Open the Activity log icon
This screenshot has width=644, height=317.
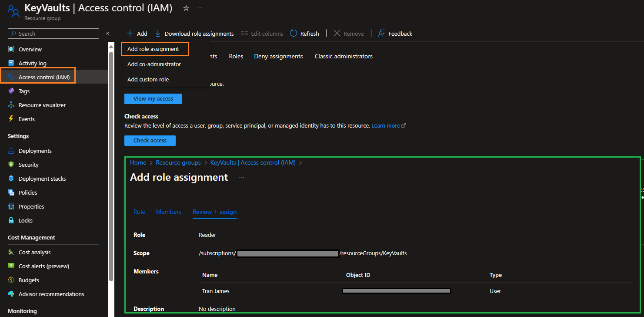(11, 63)
